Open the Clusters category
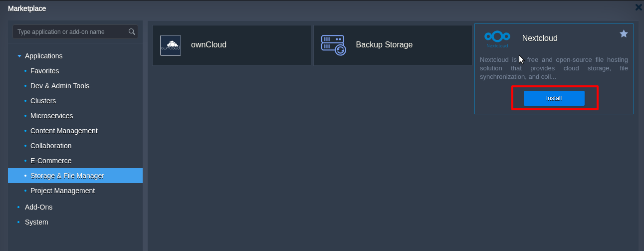The width and height of the screenshot is (644, 251). click(43, 101)
